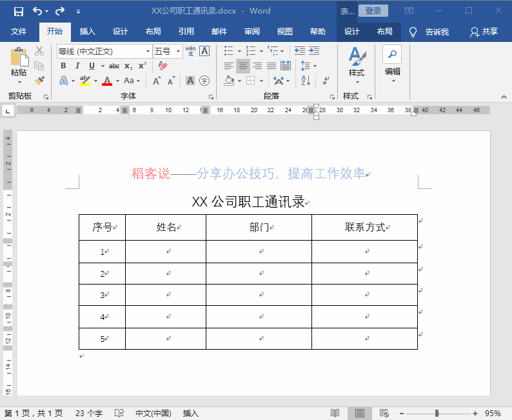
Task: Increase font size with grow icon
Action: point(157,81)
